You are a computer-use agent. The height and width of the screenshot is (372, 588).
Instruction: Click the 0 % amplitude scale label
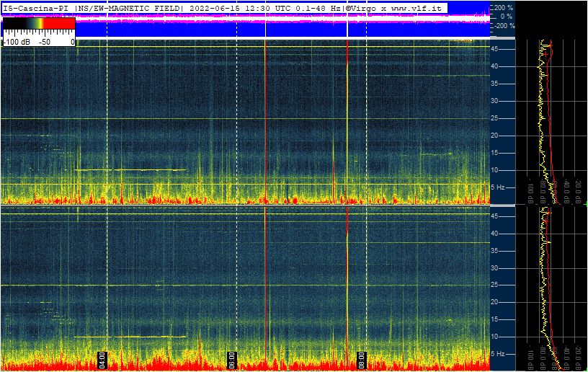(506, 16)
